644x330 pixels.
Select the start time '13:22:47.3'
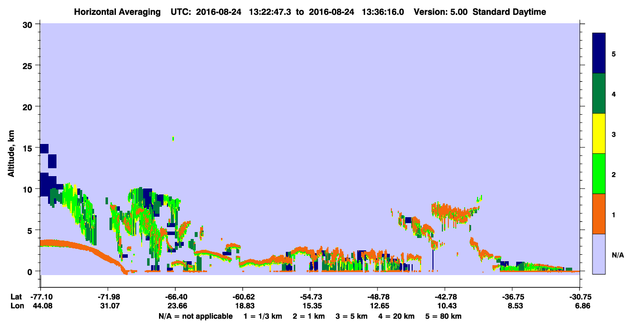(x=270, y=12)
